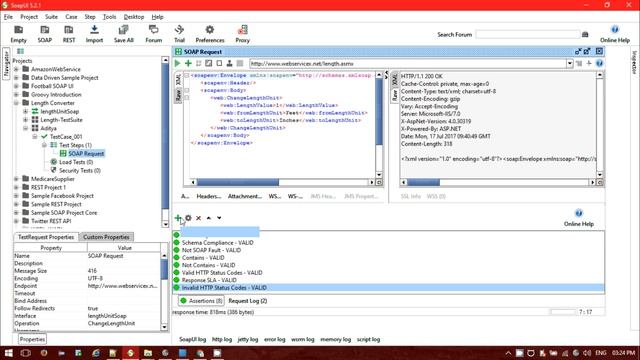640x360 pixels.
Task: Open Windows Start menu
Action: (x=8, y=353)
